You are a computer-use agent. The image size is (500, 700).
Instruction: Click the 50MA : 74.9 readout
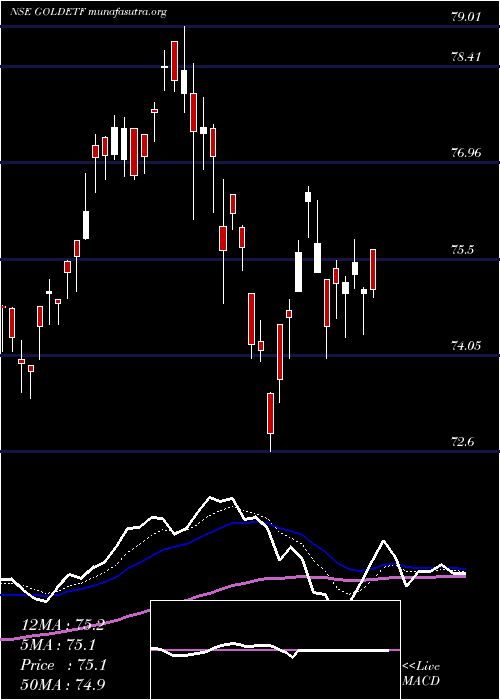[x=63, y=684]
